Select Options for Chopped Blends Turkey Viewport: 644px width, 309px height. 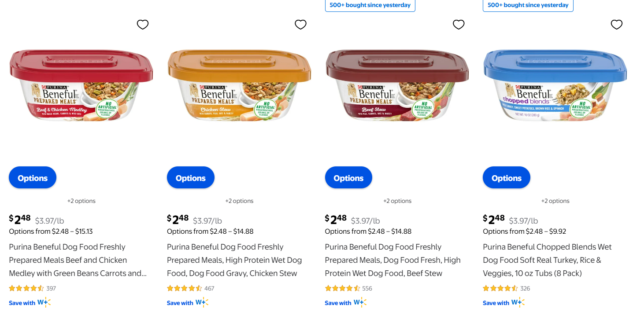pyautogui.click(x=507, y=178)
